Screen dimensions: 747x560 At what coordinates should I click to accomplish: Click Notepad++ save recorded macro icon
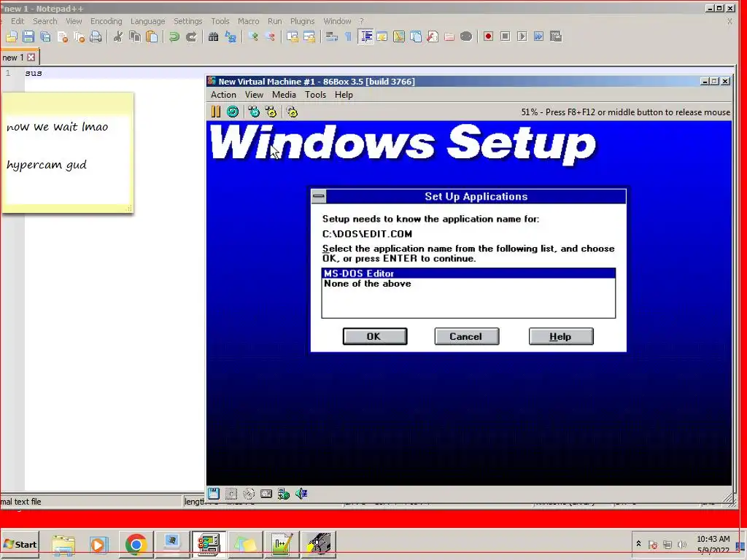pyautogui.click(x=556, y=36)
